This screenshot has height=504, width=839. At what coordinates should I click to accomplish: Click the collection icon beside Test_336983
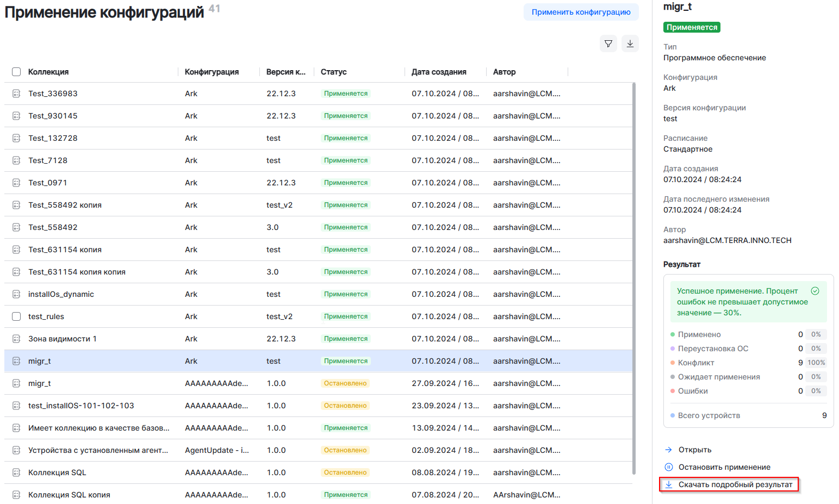click(16, 94)
